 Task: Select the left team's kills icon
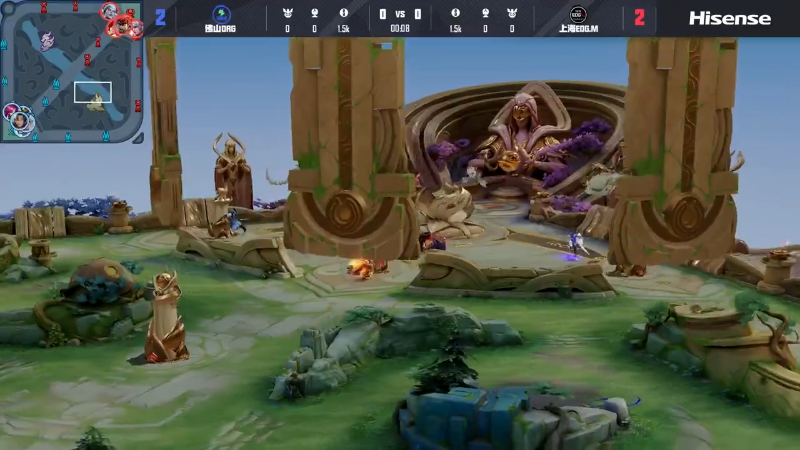point(287,14)
